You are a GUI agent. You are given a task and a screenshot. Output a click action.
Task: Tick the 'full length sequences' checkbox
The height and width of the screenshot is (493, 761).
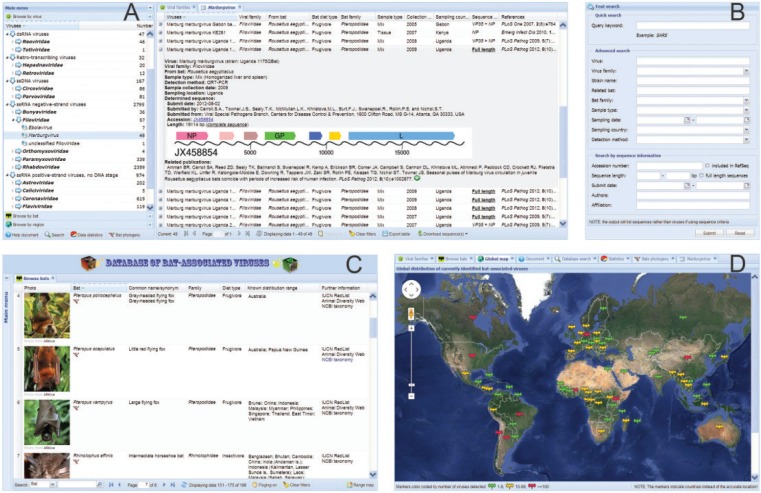point(701,175)
